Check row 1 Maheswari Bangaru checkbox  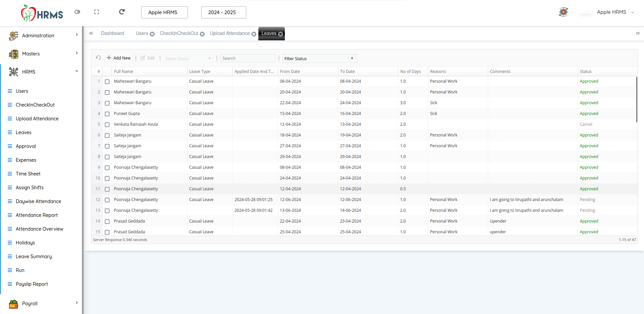[x=107, y=82]
